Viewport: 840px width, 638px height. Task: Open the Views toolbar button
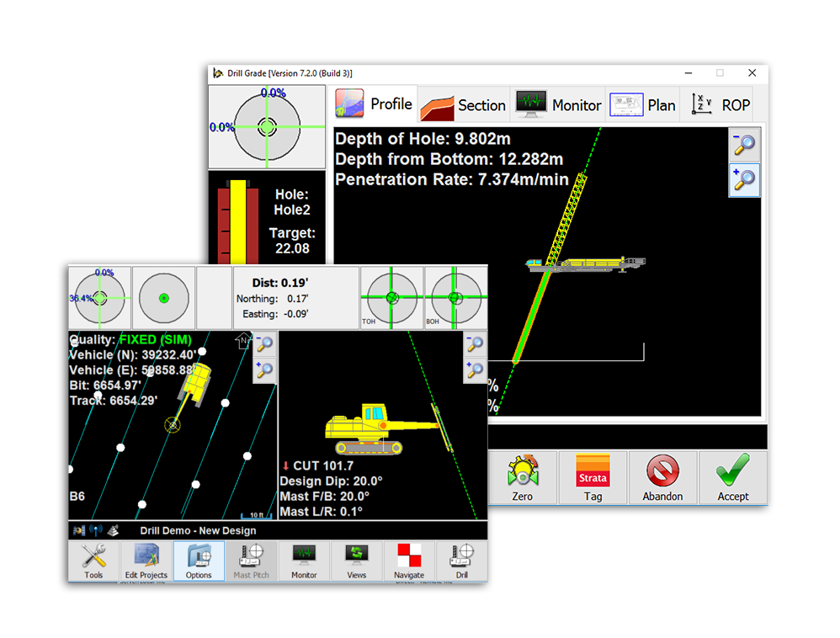(356, 561)
